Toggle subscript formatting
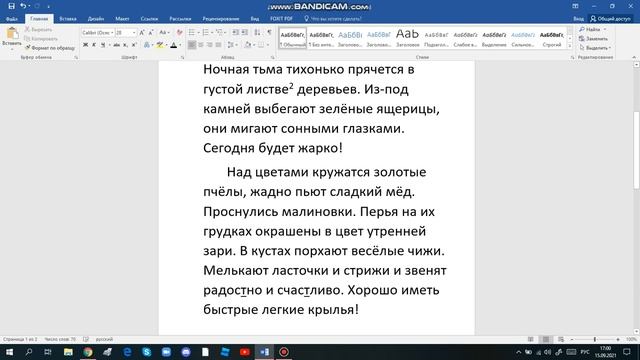 click(125, 45)
